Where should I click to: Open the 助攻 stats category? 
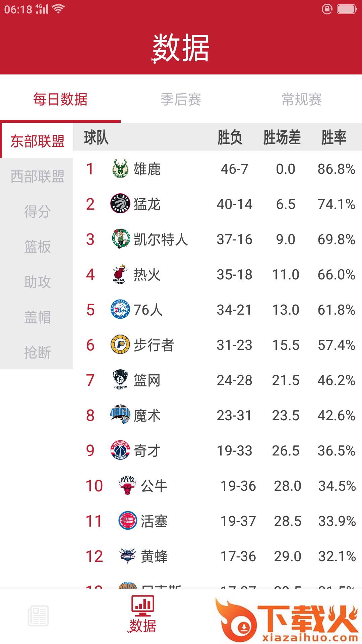[37, 282]
